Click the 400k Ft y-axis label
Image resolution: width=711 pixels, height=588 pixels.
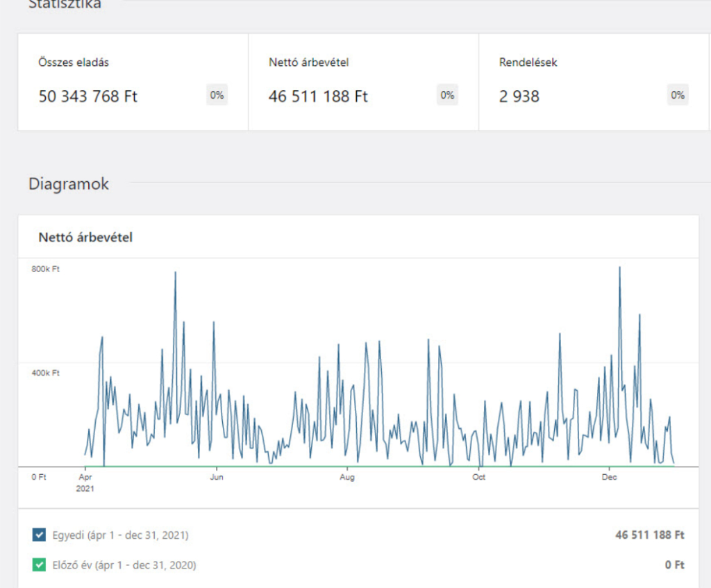click(45, 373)
